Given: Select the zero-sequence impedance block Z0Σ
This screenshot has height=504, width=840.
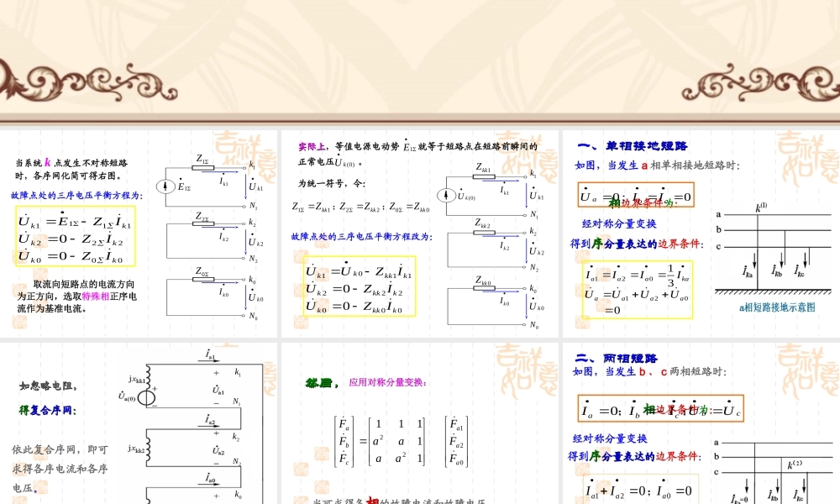Looking at the screenshot, I should tap(203, 279).
